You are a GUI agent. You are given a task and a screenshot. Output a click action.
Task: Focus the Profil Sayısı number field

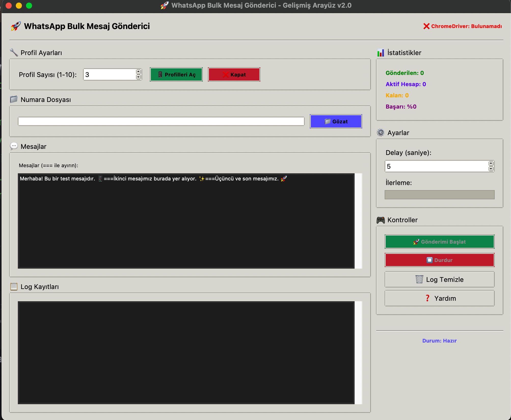[x=110, y=74]
